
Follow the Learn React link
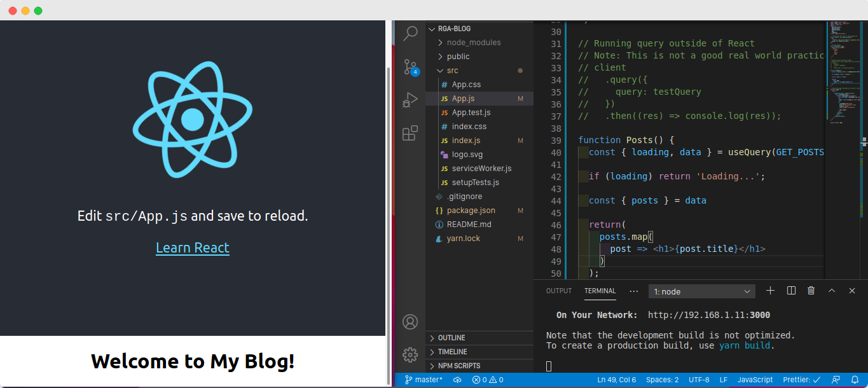193,248
